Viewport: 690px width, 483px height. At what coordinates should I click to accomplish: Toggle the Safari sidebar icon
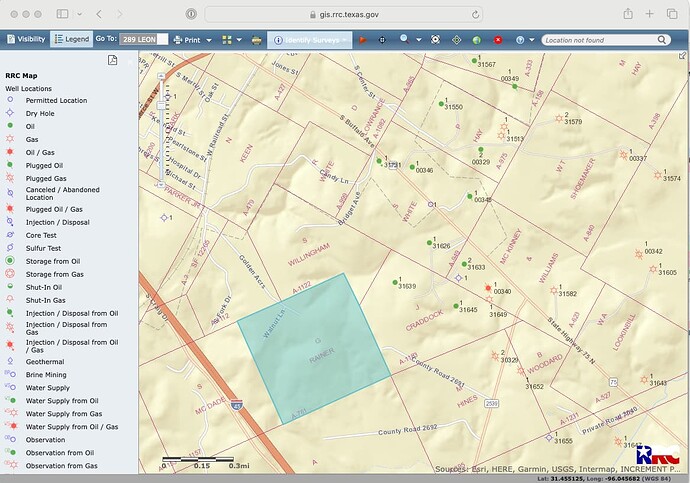(x=62, y=14)
